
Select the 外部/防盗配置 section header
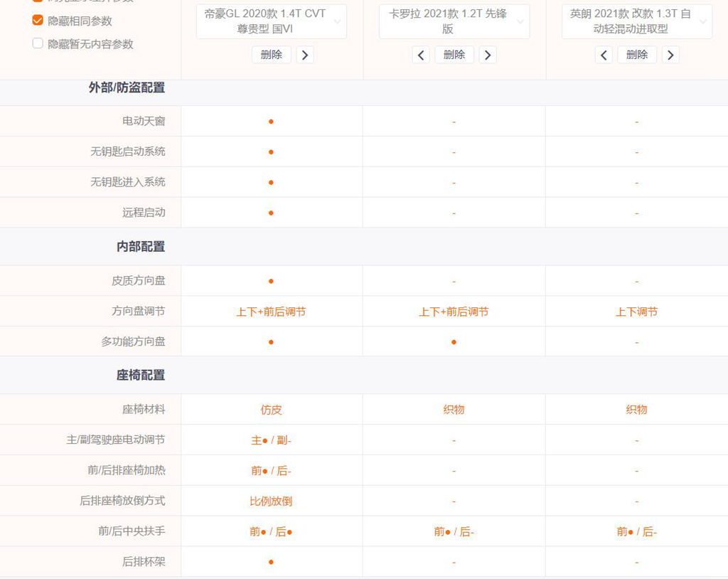127,87
